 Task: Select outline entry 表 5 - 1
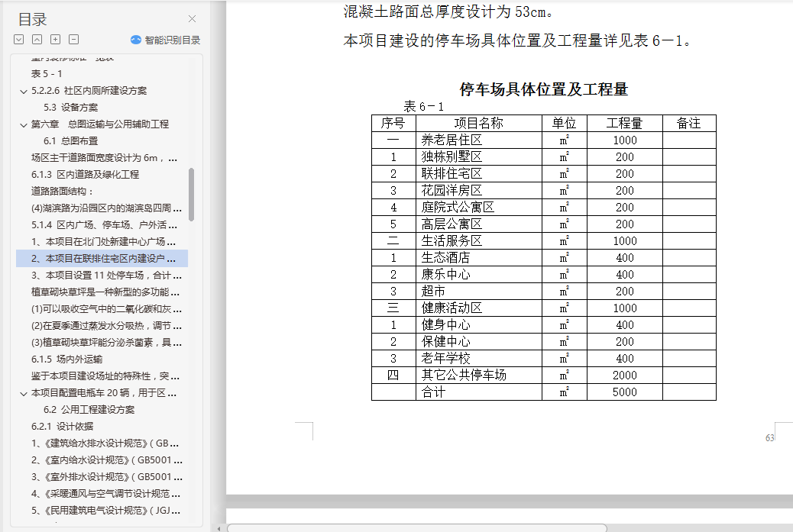[x=47, y=74]
